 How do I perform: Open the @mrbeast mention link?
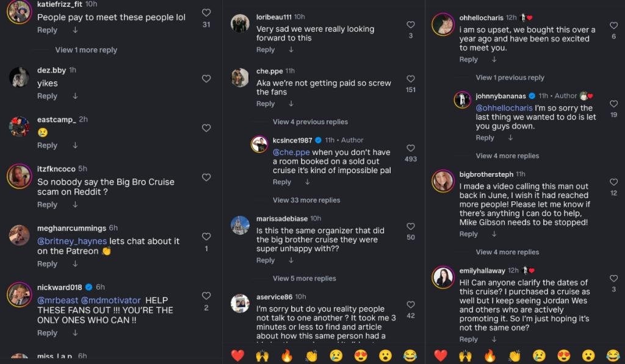coord(57,300)
